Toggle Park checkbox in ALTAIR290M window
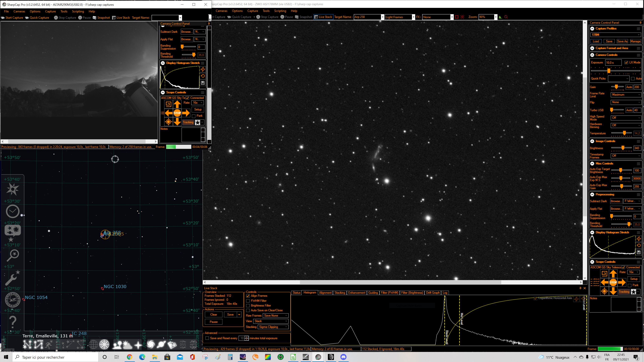 click(x=194, y=116)
